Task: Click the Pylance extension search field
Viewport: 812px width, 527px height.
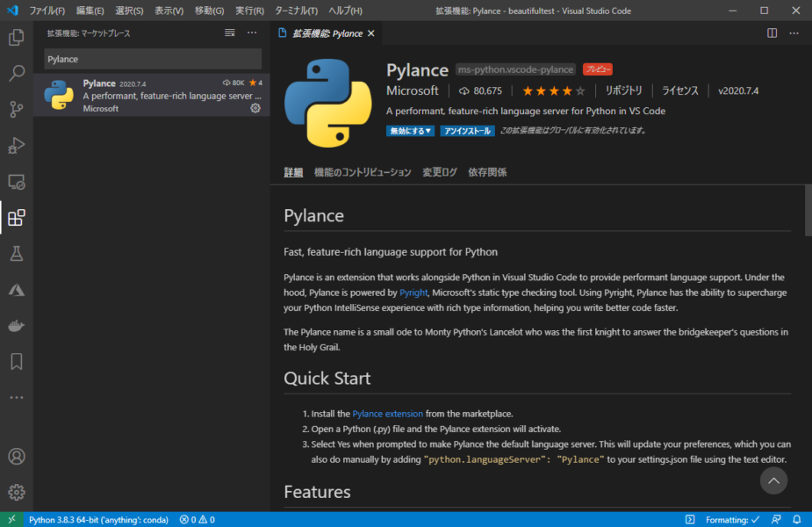Action: [153, 59]
